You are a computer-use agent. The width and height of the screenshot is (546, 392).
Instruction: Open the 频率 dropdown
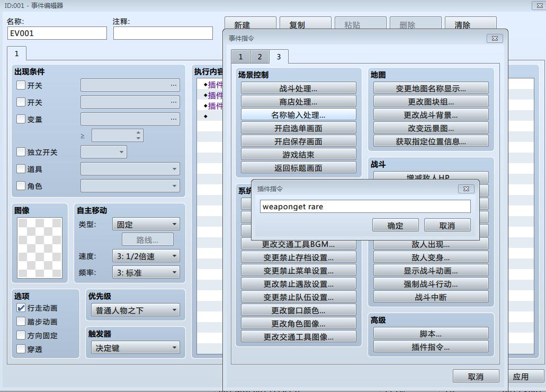click(x=146, y=272)
